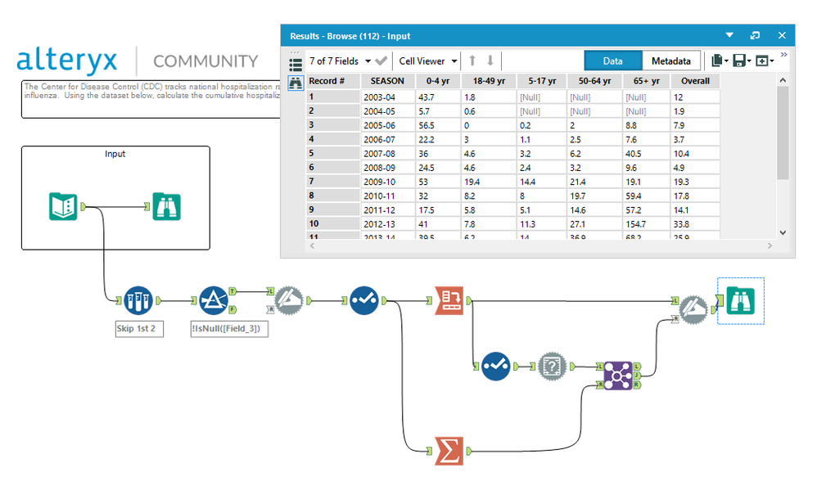Select the '2009-10' season cell
The height and width of the screenshot is (504, 817).
pyautogui.click(x=388, y=182)
